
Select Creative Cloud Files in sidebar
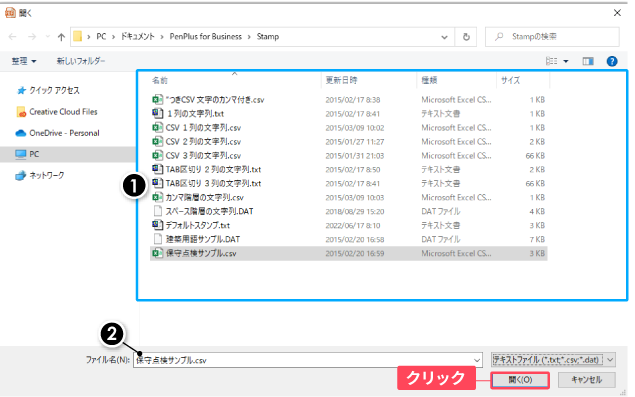(63, 112)
